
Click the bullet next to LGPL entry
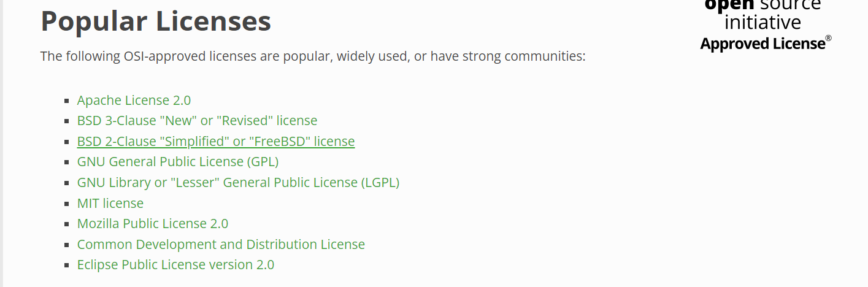[67, 183]
